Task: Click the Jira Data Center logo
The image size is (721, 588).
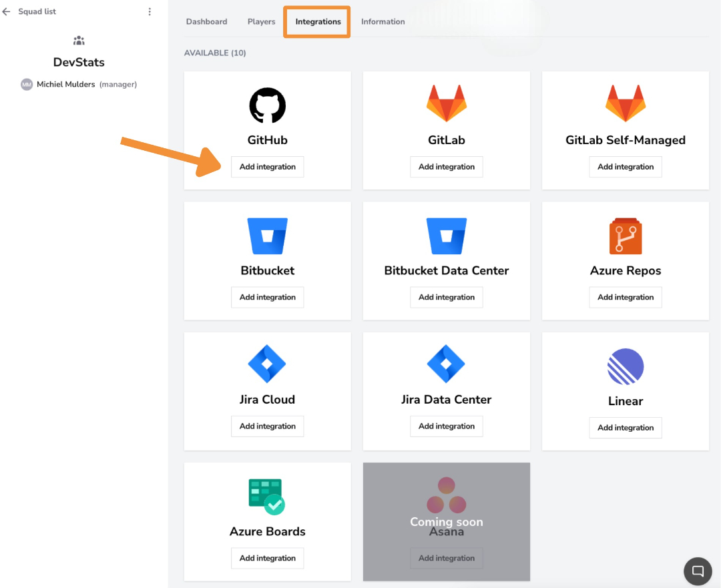Action: pyautogui.click(x=447, y=364)
